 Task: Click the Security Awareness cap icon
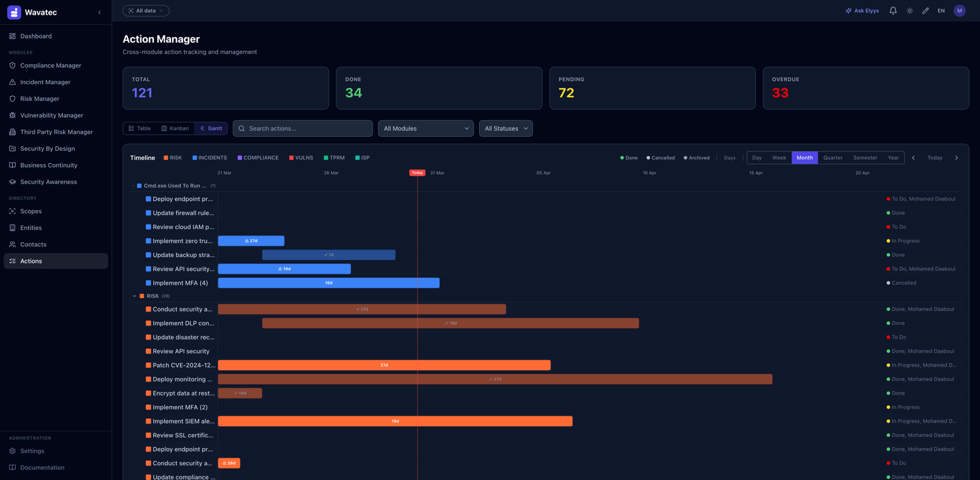[12, 182]
